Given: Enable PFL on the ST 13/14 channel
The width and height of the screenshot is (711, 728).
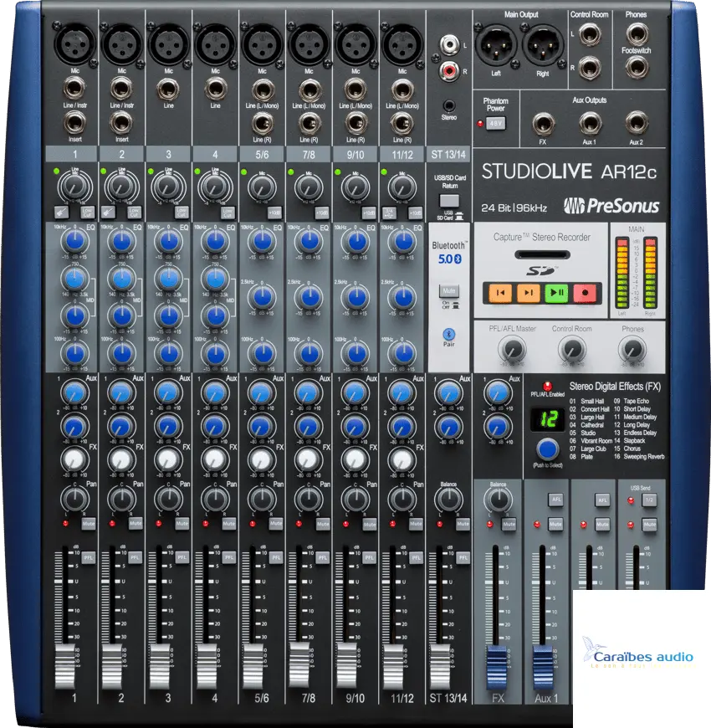Looking at the screenshot, I should point(463,557).
